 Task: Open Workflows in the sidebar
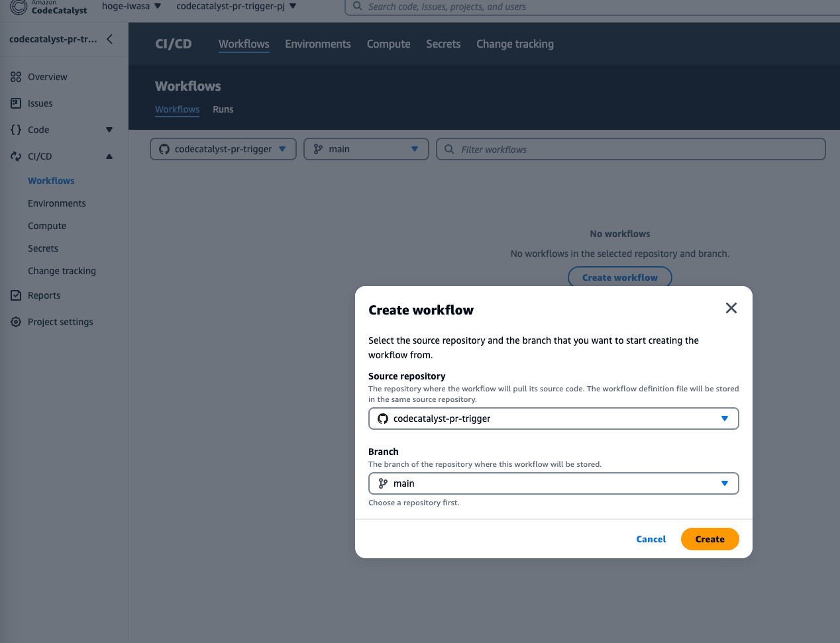[x=51, y=181]
